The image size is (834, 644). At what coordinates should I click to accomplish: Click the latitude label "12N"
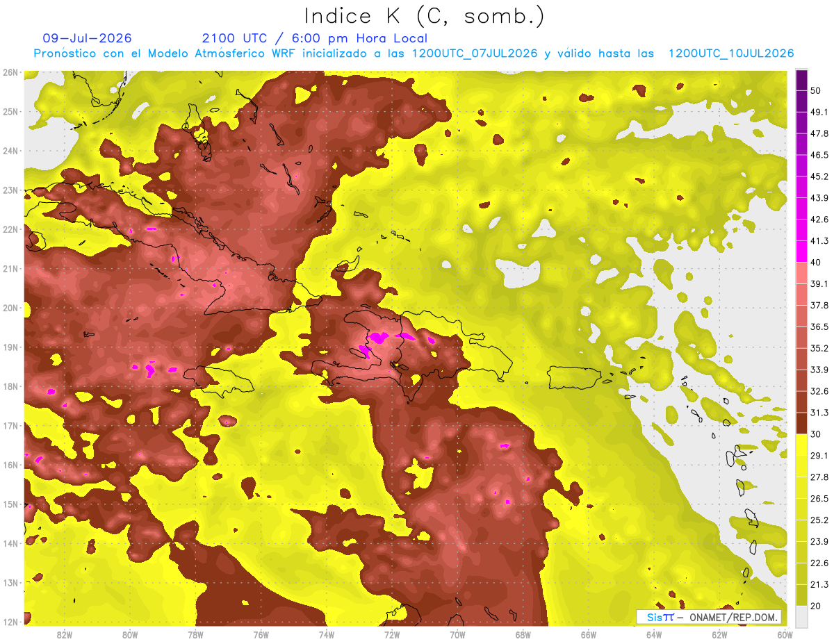coord(10,622)
